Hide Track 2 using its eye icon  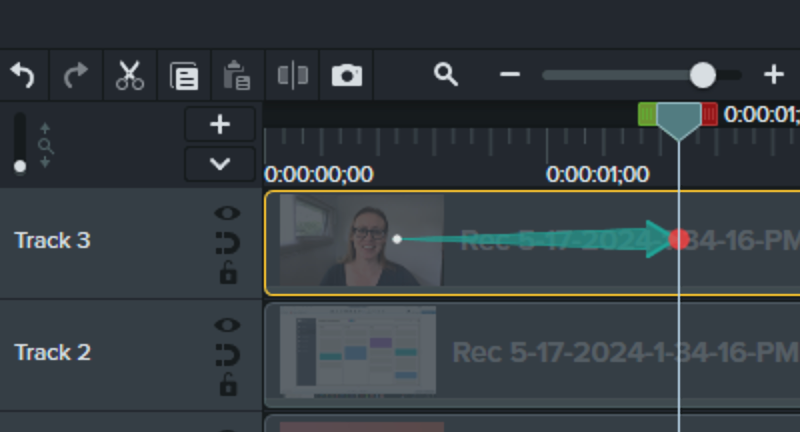click(x=228, y=325)
